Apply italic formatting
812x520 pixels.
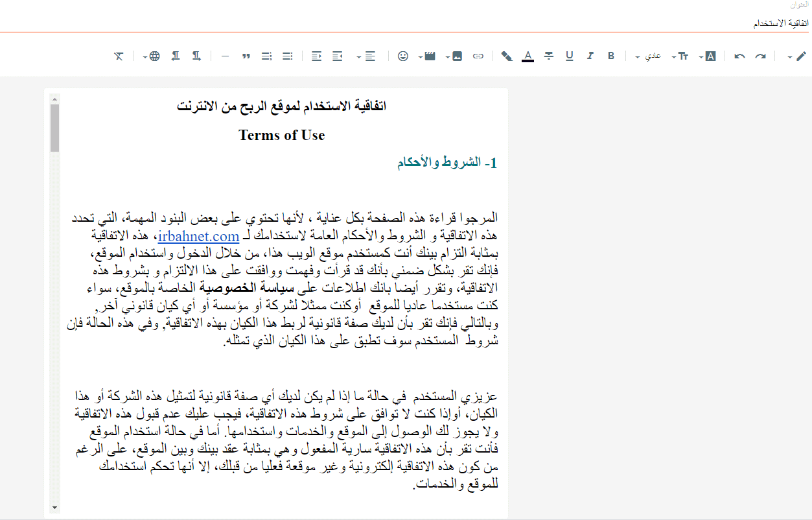[x=590, y=56]
